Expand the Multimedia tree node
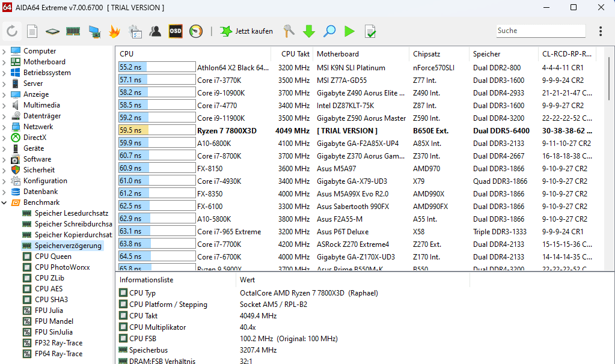The image size is (615, 364). (4, 105)
